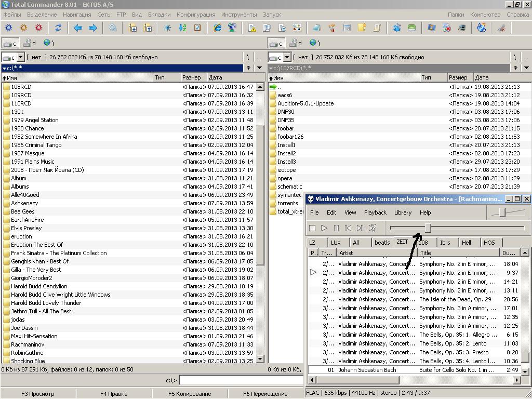Click the Stop playback button in foobar2000
The width and height of the screenshot is (532, 399).
312,228
